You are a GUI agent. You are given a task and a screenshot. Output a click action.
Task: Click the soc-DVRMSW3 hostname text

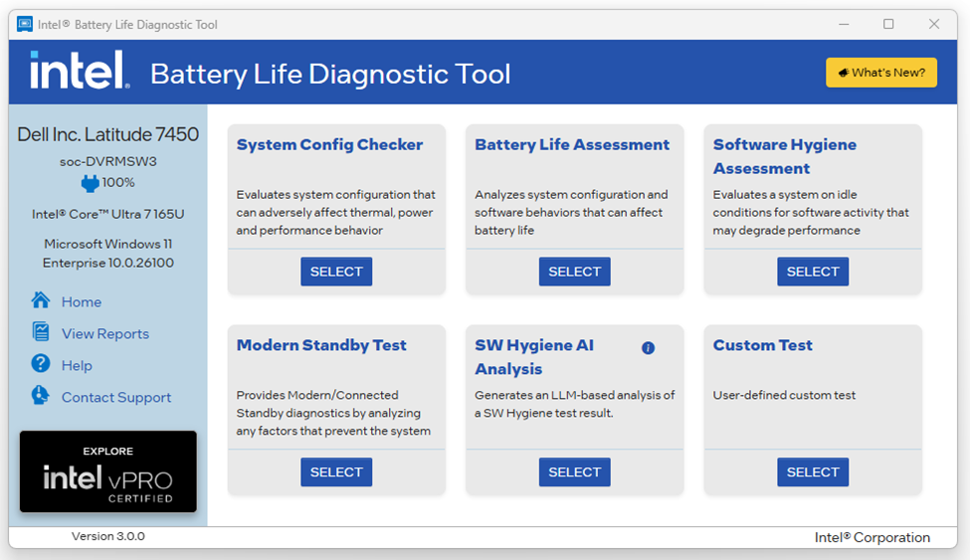(108, 161)
